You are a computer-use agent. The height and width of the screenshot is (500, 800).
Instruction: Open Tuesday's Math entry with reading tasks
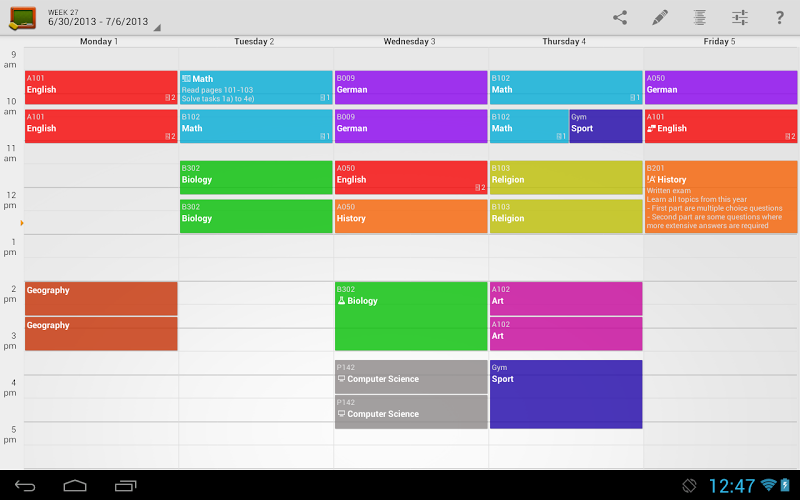point(256,87)
